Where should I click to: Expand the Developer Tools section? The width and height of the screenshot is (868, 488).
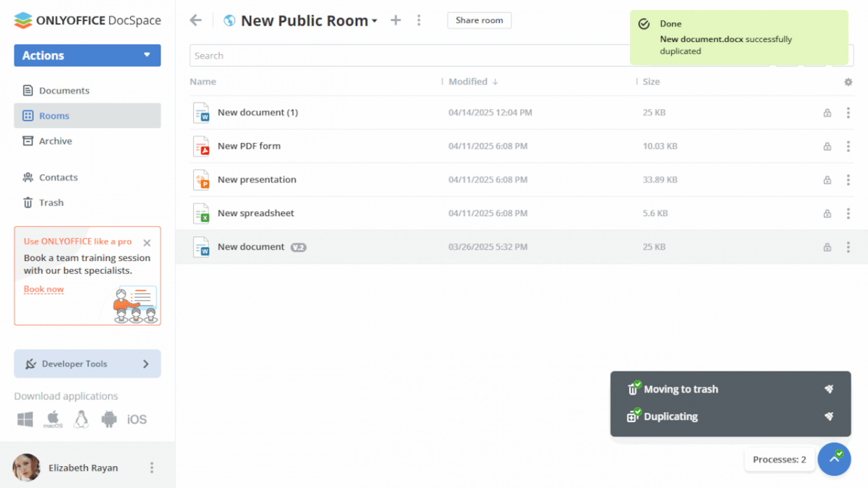87,364
